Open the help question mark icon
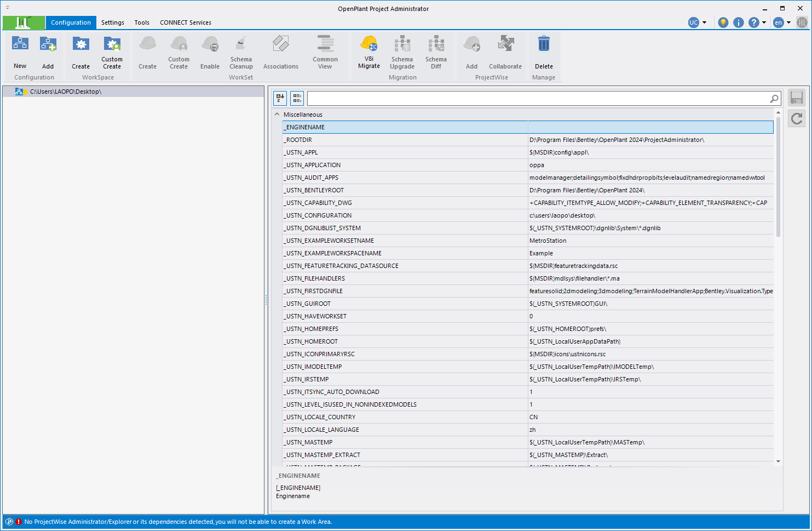The image size is (812, 531). [754, 22]
